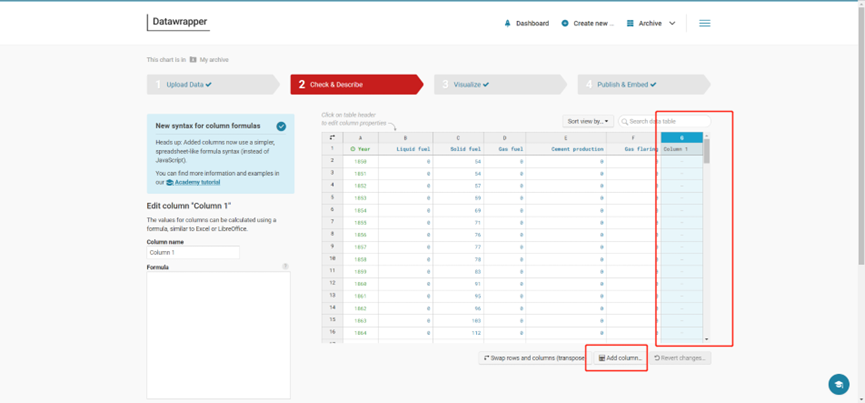Click the Search data table field
865x403 pixels.
point(664,121)
